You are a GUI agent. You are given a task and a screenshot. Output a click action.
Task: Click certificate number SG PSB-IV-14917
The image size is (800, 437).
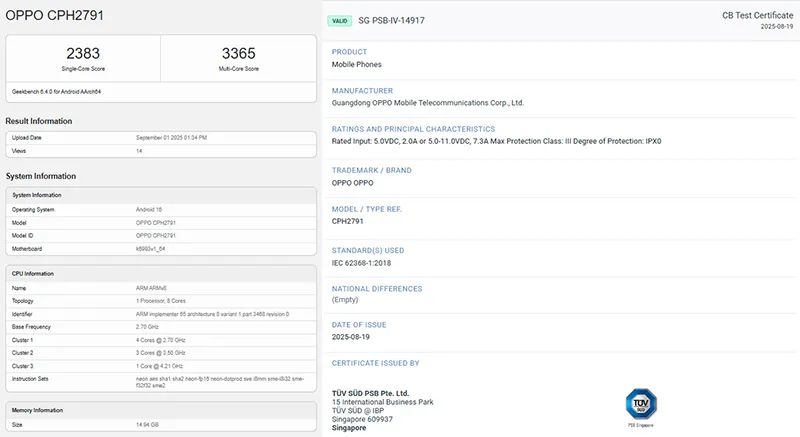(x=391, y=20)
